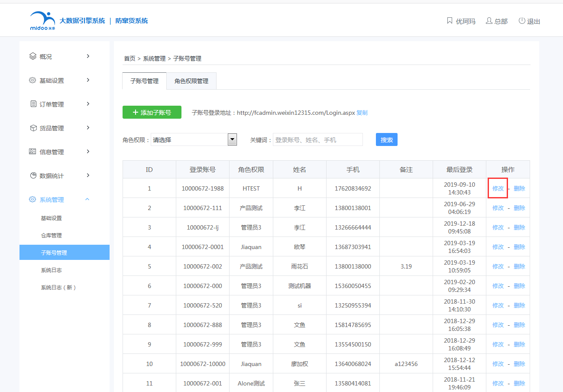Click the 最后登录 column header
This screenshot has height=392, width=563.
[459, 169]
